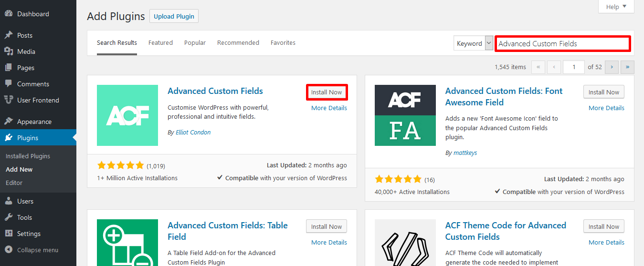Click the Posts pushpin icon
This screenshot has width=644, height=266.
[x=8, y=35]
